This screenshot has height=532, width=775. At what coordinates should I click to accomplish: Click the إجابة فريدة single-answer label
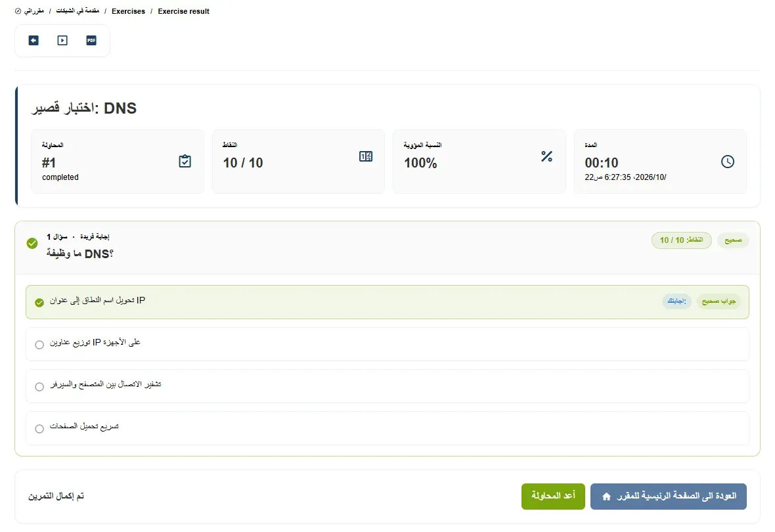pyautogui.click(x=95, y=237)
